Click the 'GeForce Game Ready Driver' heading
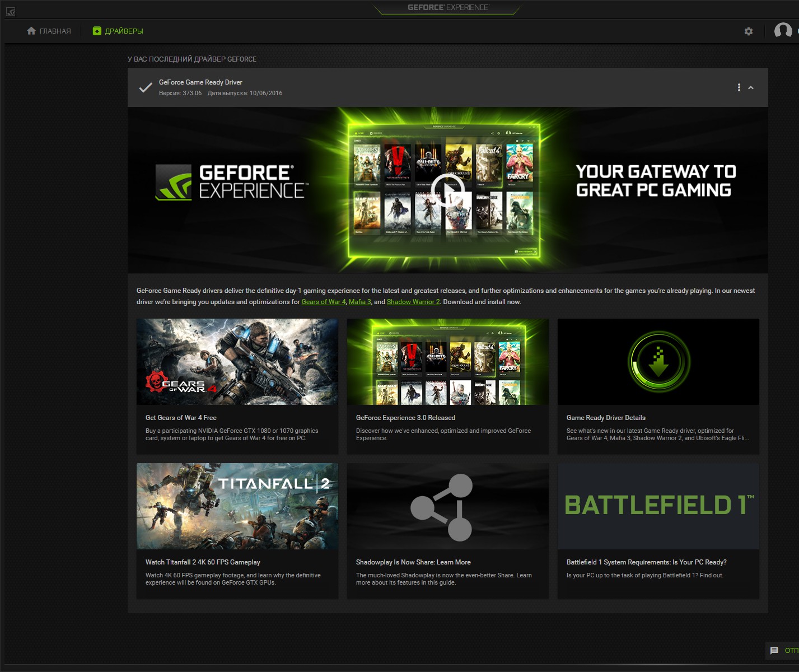The height and width of the screenshot is (672, 799). tap(200, 82)
